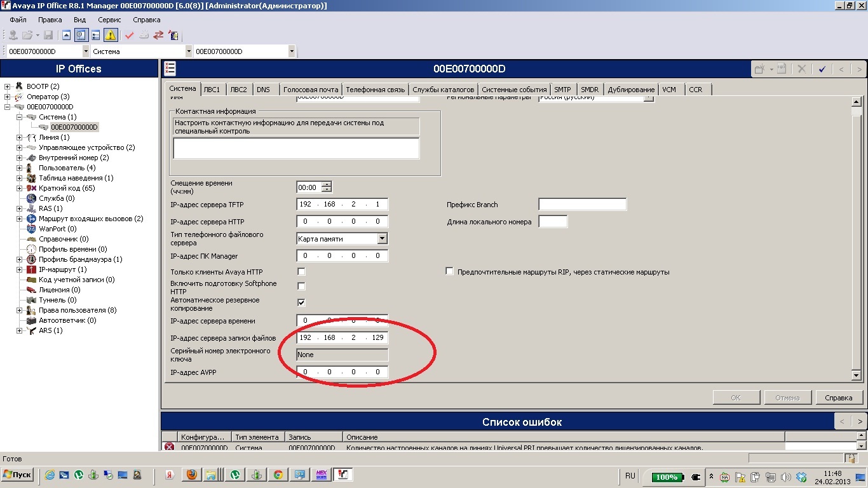This screenshot has width=868, height=488.
Task: Expand the Оператор (3) tree node
Action: 8,97
